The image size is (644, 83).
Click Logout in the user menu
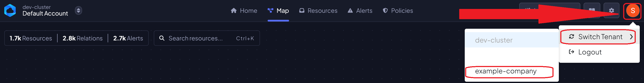coord(599,52)
